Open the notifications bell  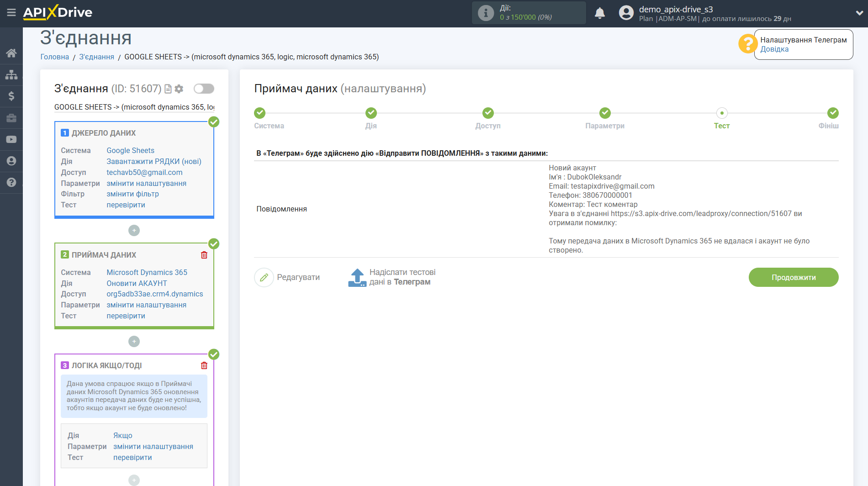(600, 13)
